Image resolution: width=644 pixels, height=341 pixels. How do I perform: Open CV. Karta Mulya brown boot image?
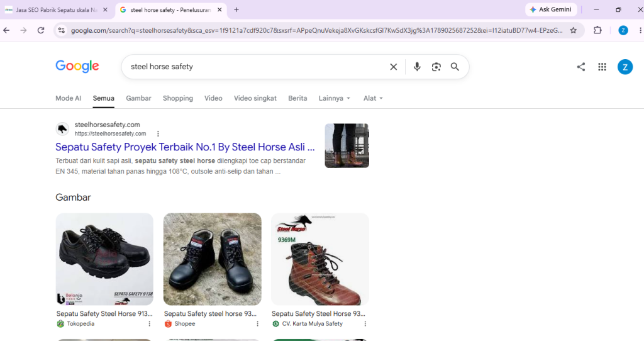(x=320, y=259)
